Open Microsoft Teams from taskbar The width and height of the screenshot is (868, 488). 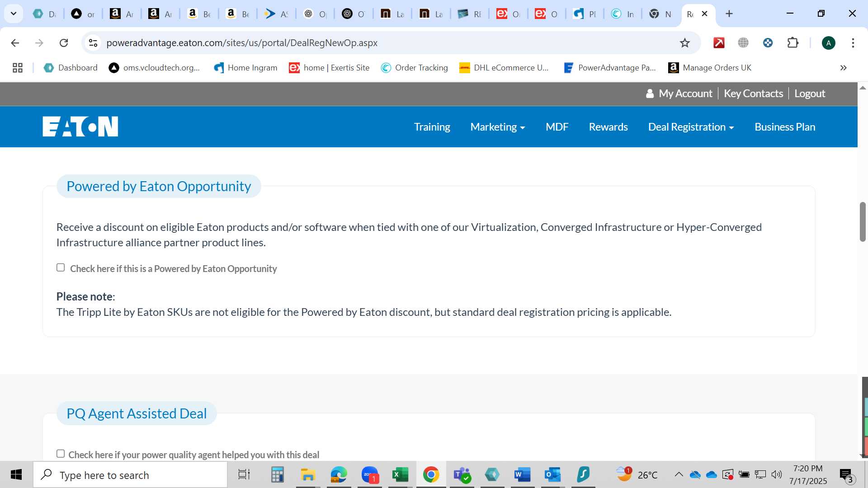pos(462,475)
